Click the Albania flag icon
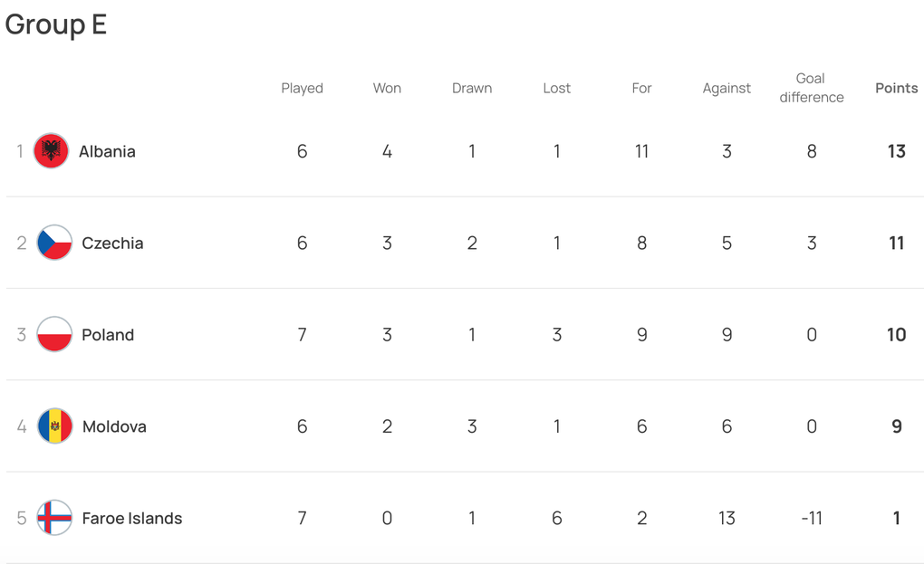 point(51,151)
